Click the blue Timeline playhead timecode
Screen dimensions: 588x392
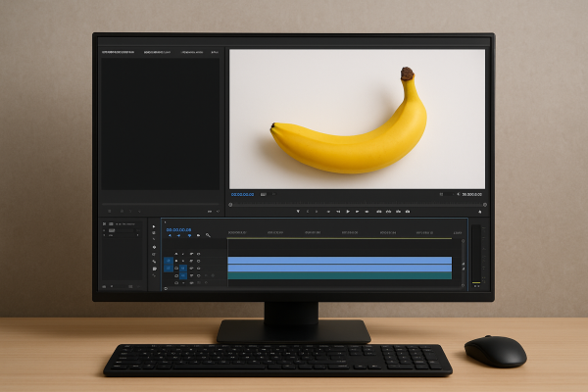click(178, 229)
